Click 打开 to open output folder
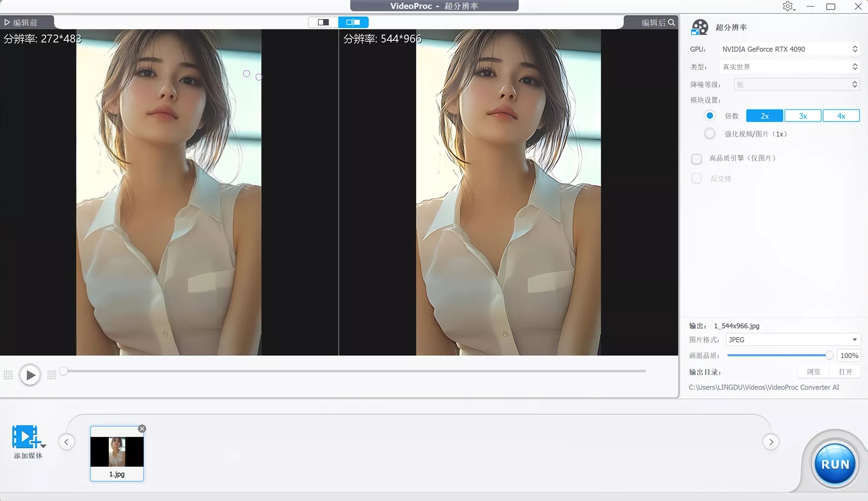 click(846, 372)
